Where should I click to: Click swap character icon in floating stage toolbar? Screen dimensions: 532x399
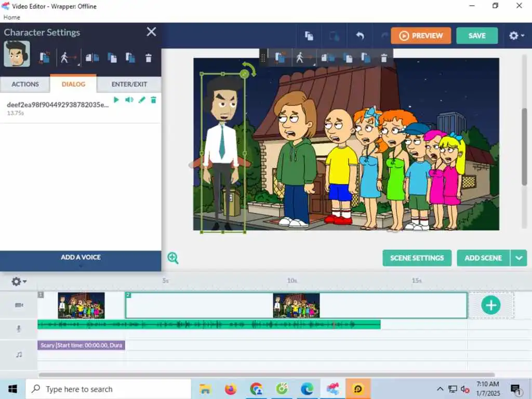[x=280, y=58]
